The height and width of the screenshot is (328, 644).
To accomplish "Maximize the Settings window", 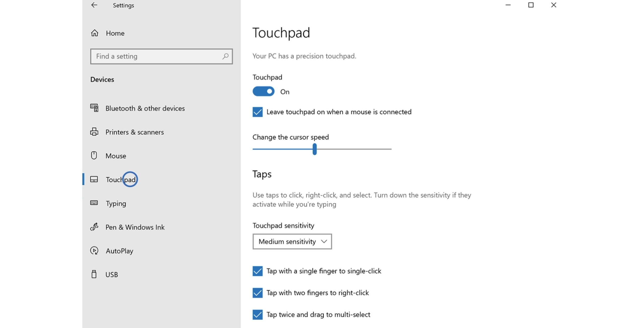I will [531, 5].
